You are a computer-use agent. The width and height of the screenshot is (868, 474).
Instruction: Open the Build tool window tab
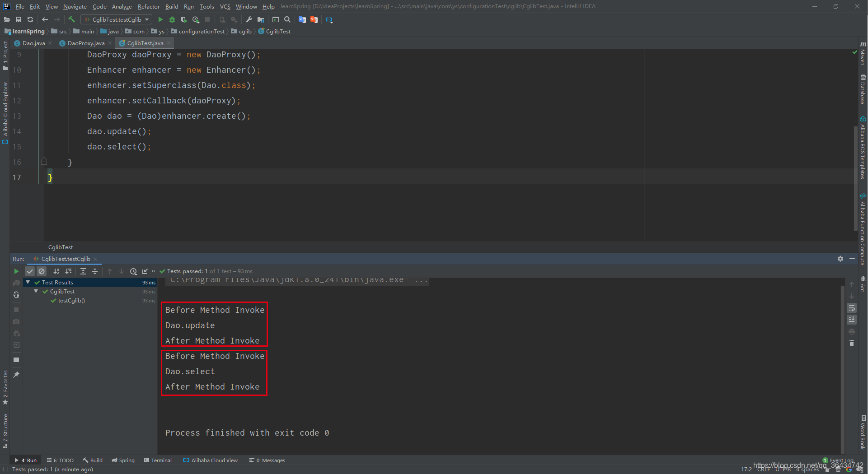(x=93, y=460)
